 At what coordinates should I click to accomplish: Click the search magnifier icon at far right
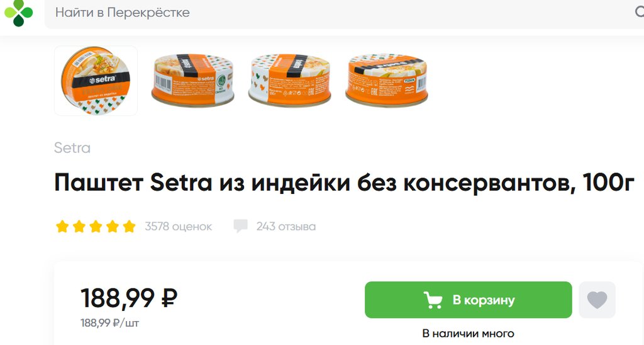639,12
